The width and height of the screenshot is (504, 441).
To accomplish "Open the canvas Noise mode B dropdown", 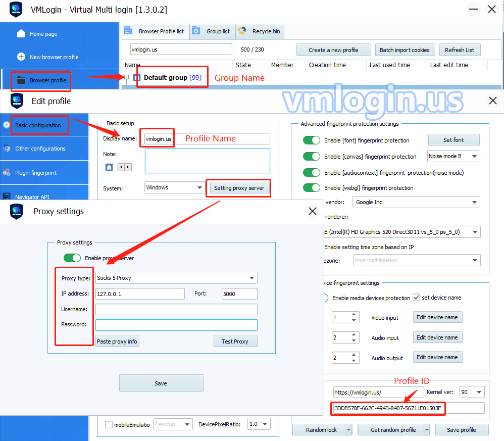I will coord(474,157).
